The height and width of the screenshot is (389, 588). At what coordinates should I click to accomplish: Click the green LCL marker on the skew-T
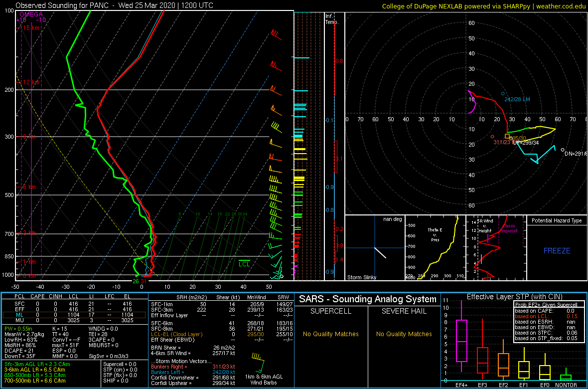[245, 262]
